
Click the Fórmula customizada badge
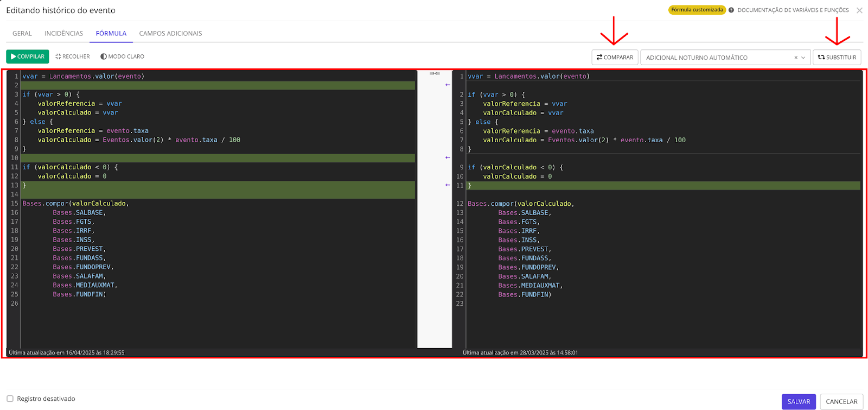[x=697, y=10]
